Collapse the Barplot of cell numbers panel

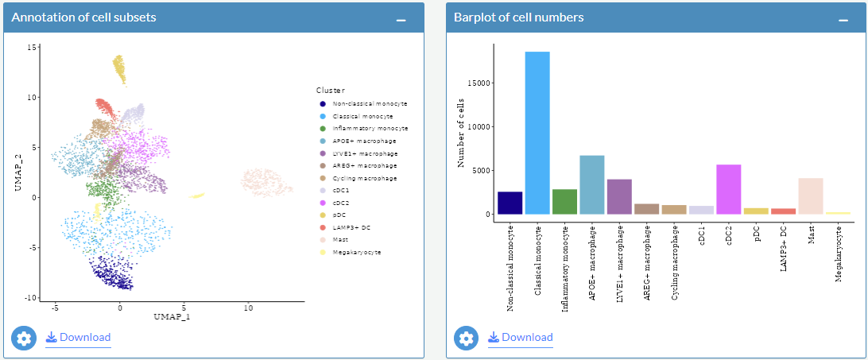point(844,18)
